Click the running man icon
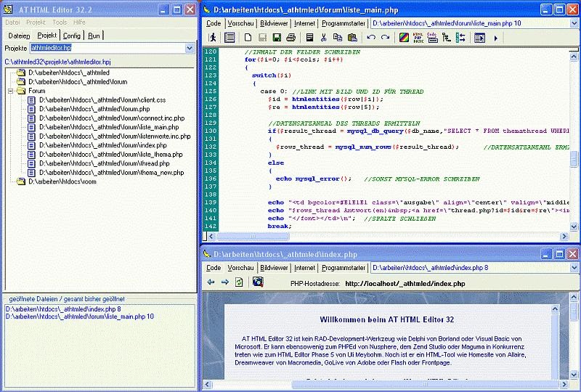 (x=213, y=38)
